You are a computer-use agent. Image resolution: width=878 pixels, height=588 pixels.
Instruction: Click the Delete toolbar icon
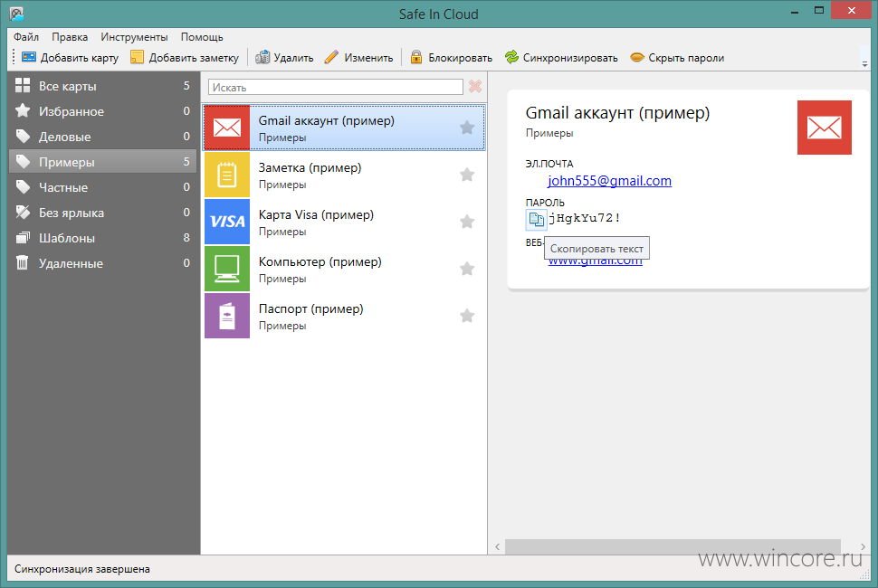click(x=262, y=57)
